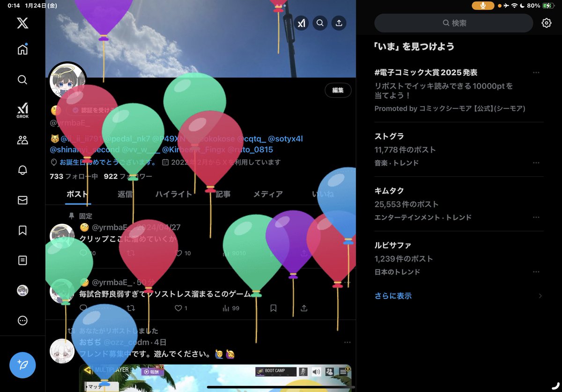Open the 733 フォロー中 following list
The image size is (562, 392).
74,176
